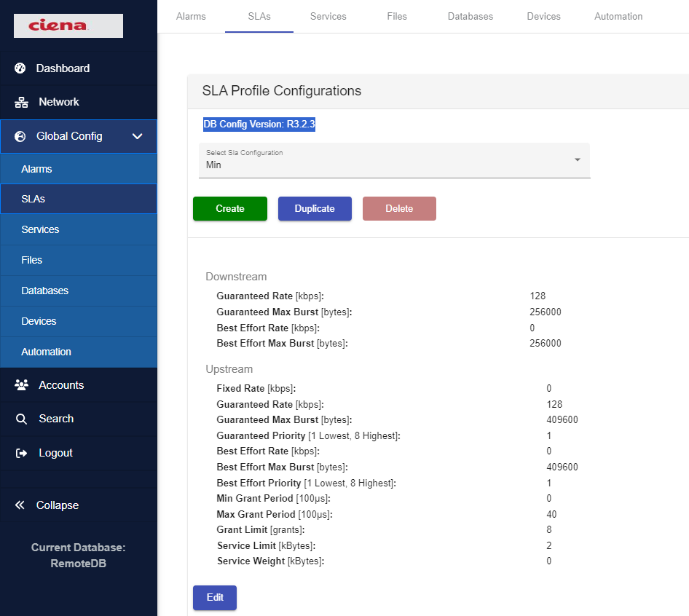The image size is (689, 616).
Task: Click Upstream Best Effort Max Burst value
Action: [562, 467]
